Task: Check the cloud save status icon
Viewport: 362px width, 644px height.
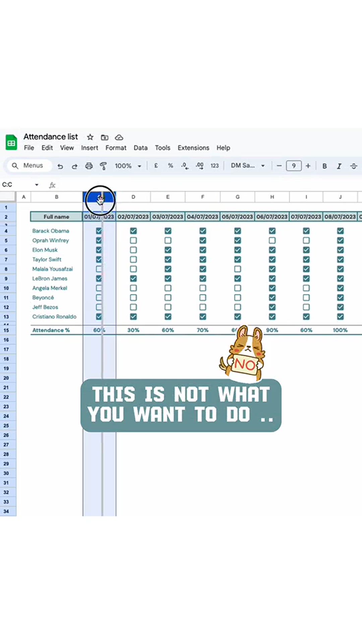Action: tap(119, 137)
